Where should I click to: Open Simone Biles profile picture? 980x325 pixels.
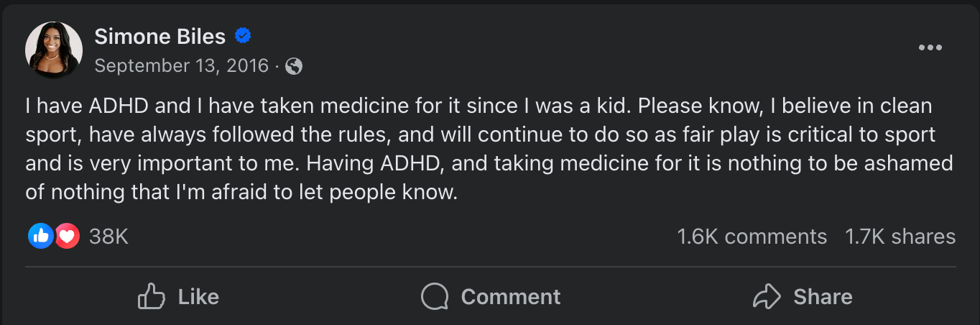click(53, 50)
